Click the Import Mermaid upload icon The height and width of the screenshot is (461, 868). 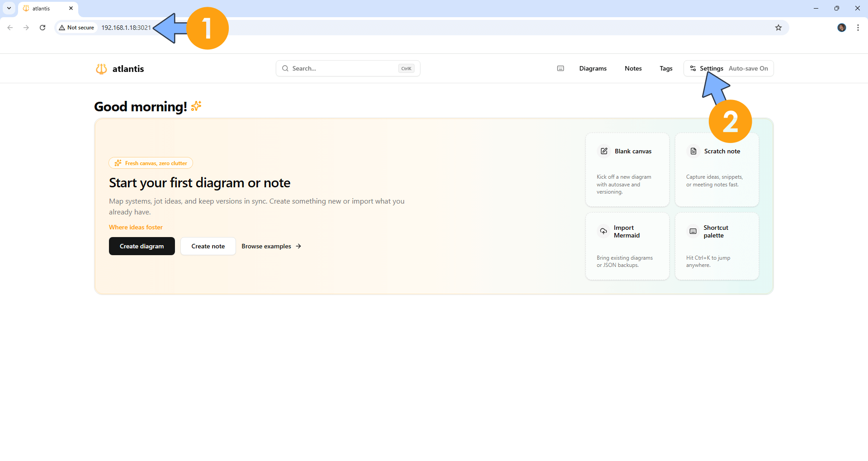(x=604, y=231)
